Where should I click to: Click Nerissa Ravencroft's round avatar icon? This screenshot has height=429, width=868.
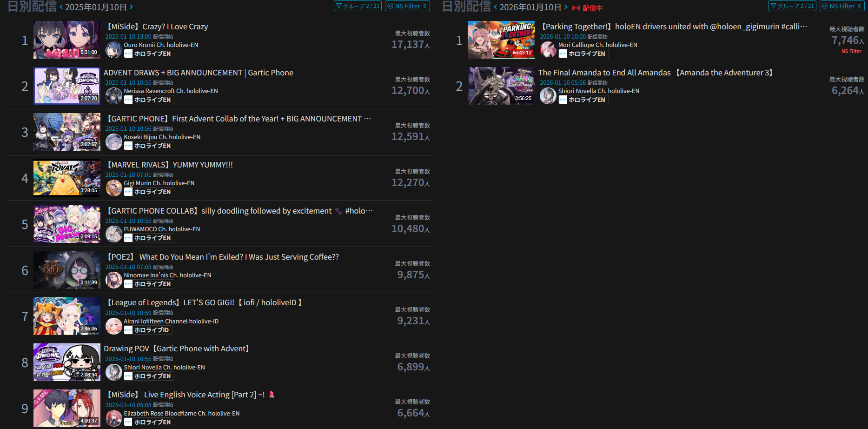tap(113, 95)
